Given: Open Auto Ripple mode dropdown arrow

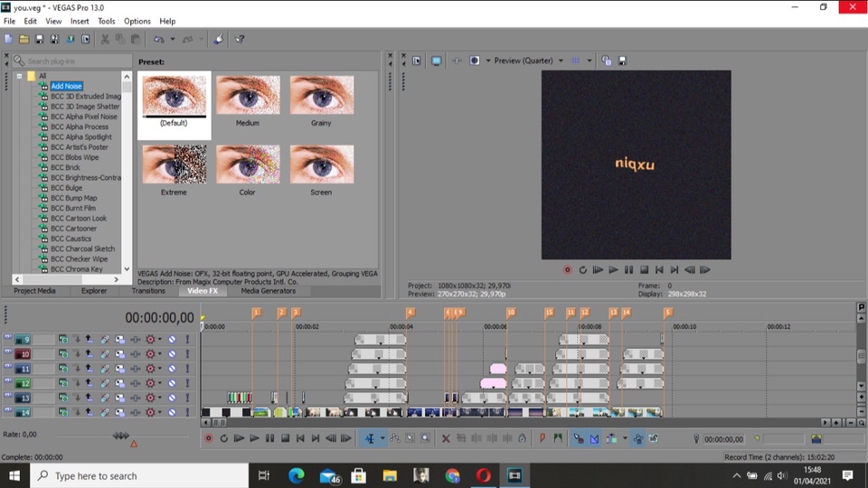Looking at the screenshot, I should 625,439.
